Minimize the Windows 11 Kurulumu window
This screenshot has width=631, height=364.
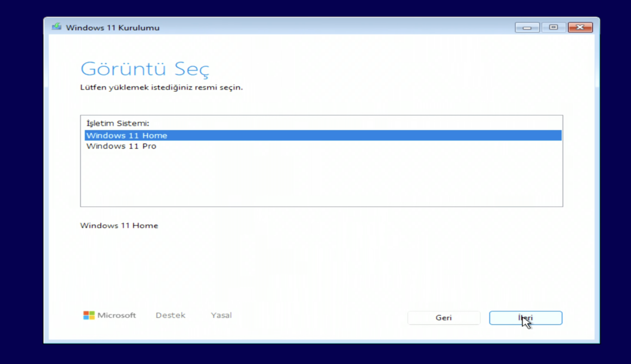pos(527,27)
